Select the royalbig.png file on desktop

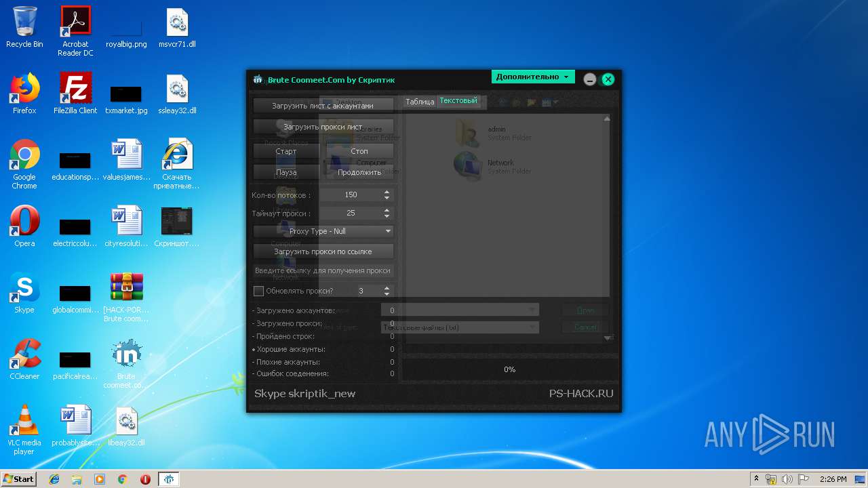click(x=126, y=31)
